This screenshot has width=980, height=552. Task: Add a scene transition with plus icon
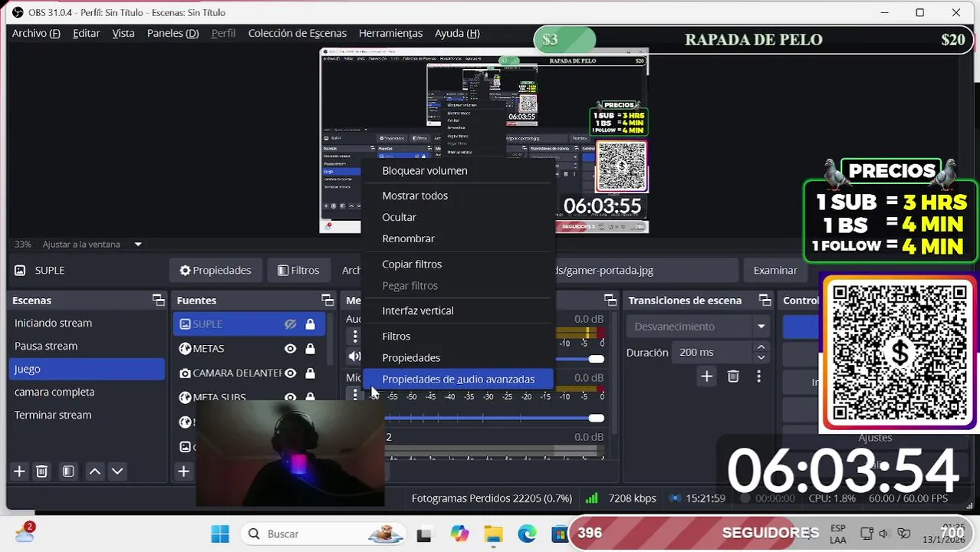point(707,376)
